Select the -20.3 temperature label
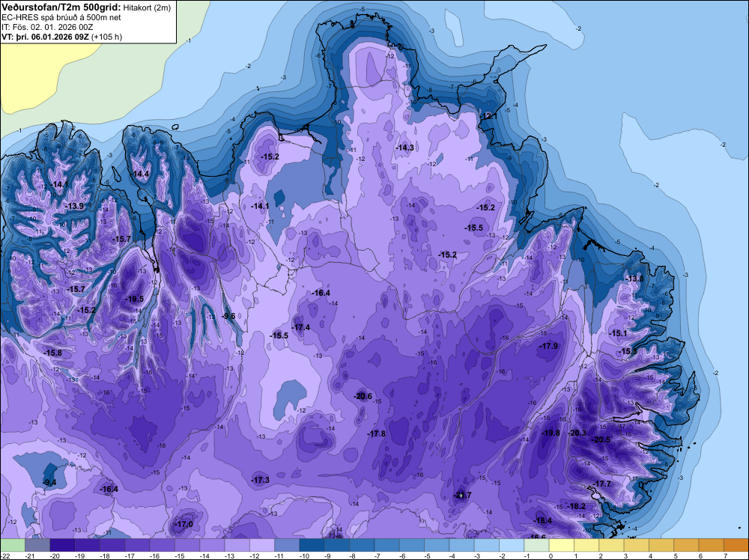 click(577, 433)
